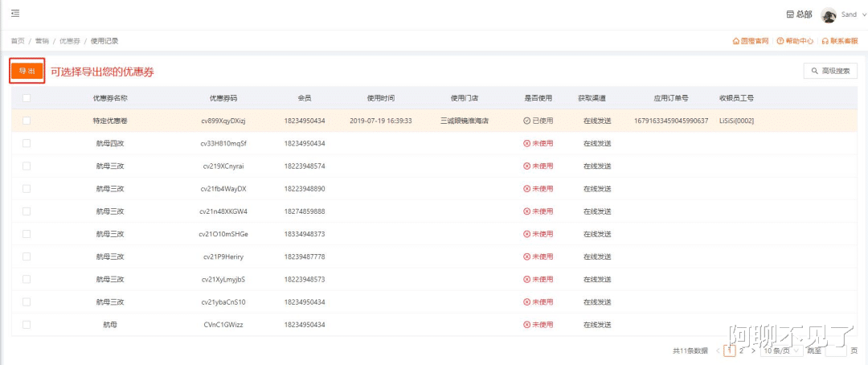
Task: Click the 获取渠道 column header
Action: pos(592,98)
